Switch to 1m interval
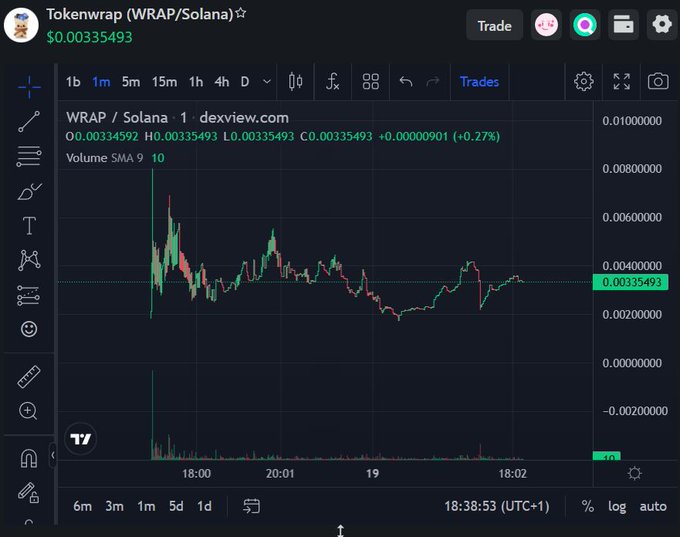 tap(101, 82)
